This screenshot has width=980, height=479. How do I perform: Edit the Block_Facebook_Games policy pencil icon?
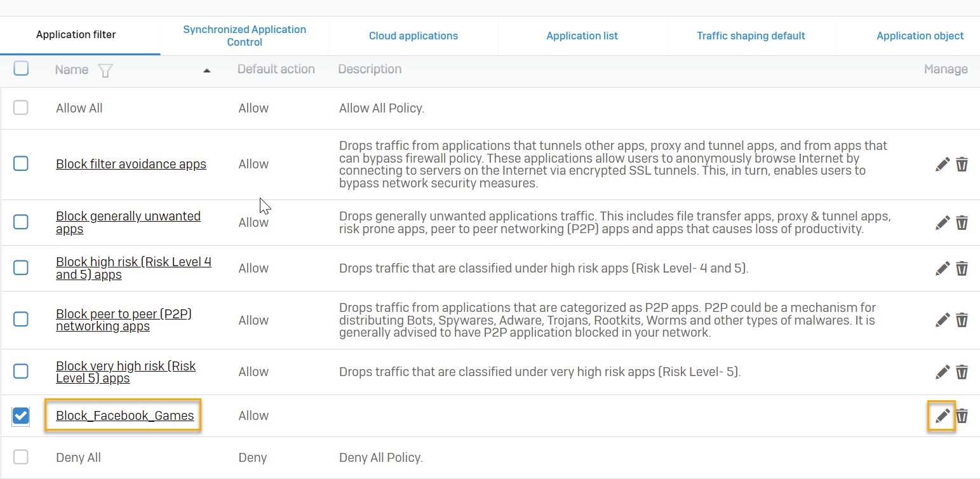(943, 415)
